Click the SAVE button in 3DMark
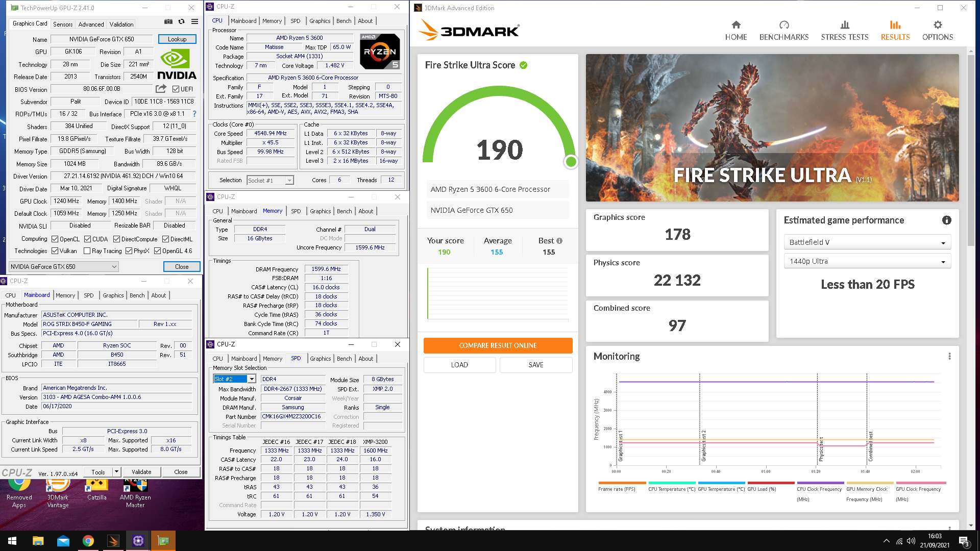The width and height of the screenshot is (980, 551). pyautogui.click(x=536, y=365)
